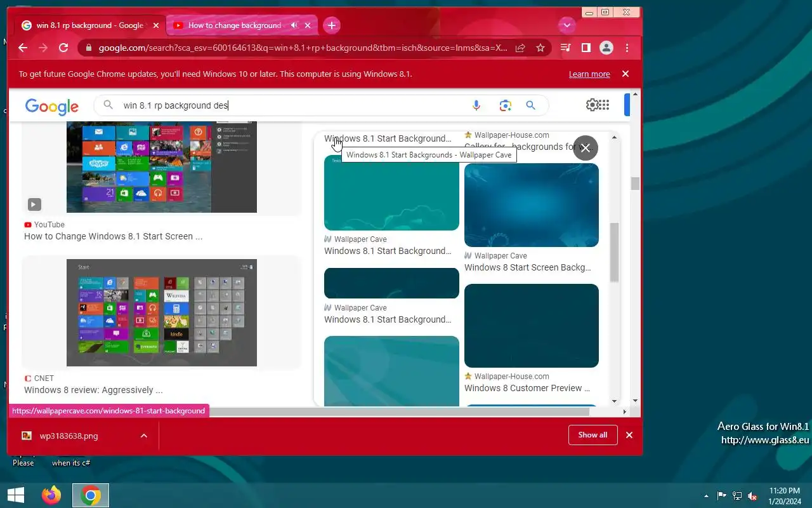
Task: Open the Chrome profile avatar menu
Action: click(x=606, y=48)
